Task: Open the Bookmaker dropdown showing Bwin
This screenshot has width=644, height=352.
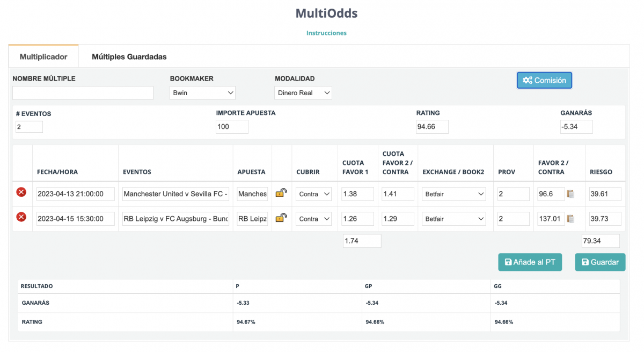Action: pyautogui.click(x=203, y=93)
